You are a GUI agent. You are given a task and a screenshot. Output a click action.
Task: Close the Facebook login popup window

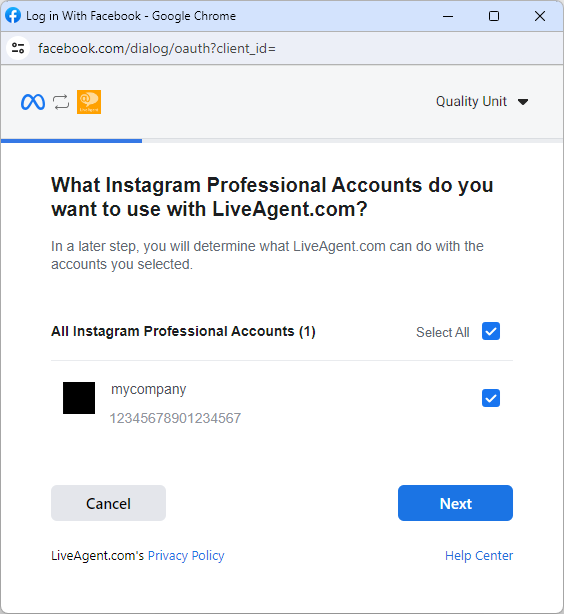coord(540,16)
